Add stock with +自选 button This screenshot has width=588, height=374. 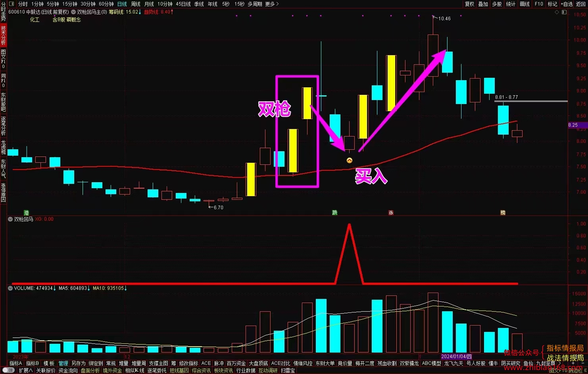click(x=567, y=4)
